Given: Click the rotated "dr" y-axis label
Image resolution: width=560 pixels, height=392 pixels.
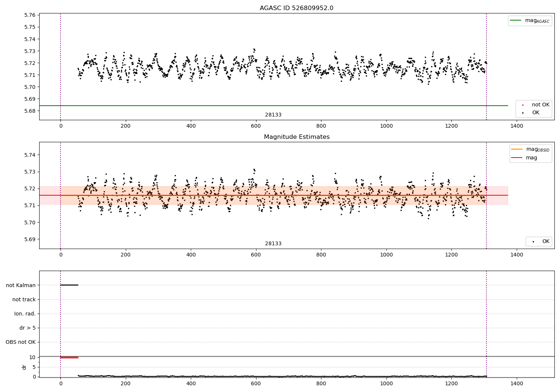Looking at the screenshot, I should [24, 367].
